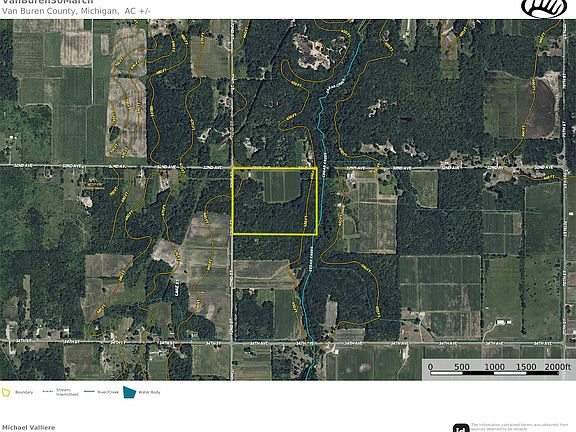Viewport: 576px width, 432px height.
Task: Click the cleared field inside the yellow boundary
Action: coord(282,187)
